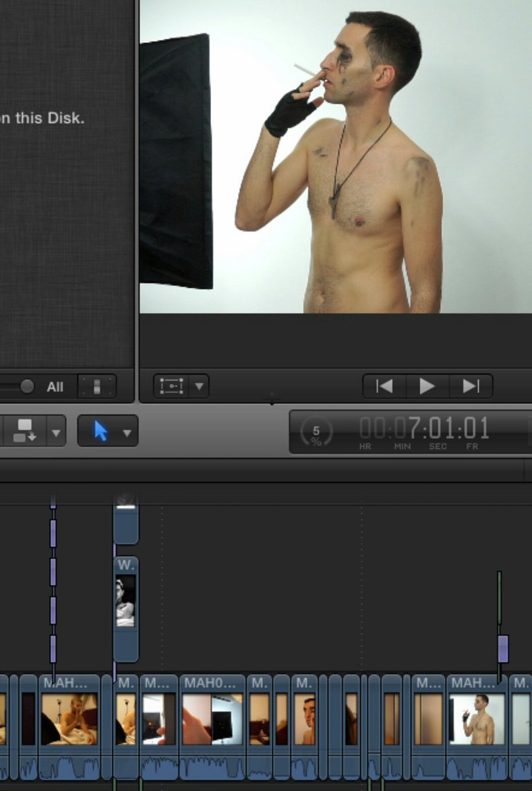The width and height of the screenshot is (532, 791).
Task: Toggle the clip appearance switch button
Action: (x=97, y=386)
